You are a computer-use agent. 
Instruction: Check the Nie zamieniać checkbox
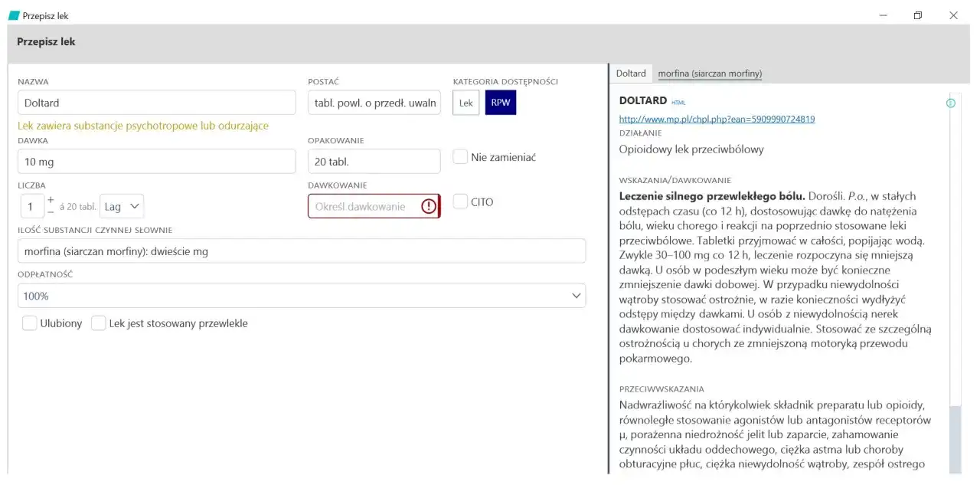click(x=459, y=156)
